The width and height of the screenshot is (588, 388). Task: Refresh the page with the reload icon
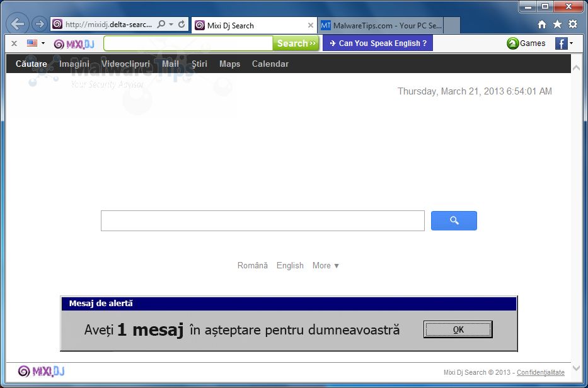tap(183, 23)
